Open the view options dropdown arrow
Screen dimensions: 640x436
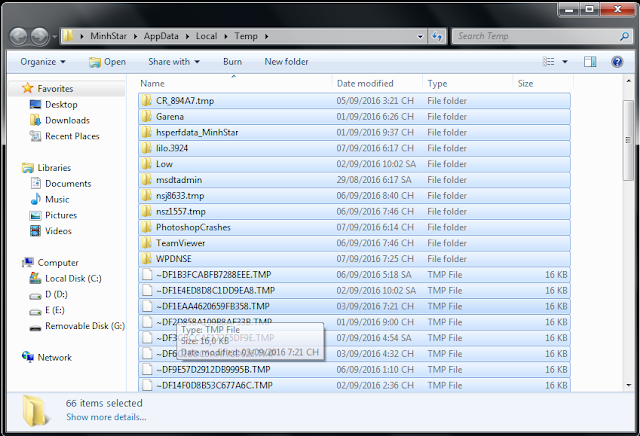tap(565, 62)
